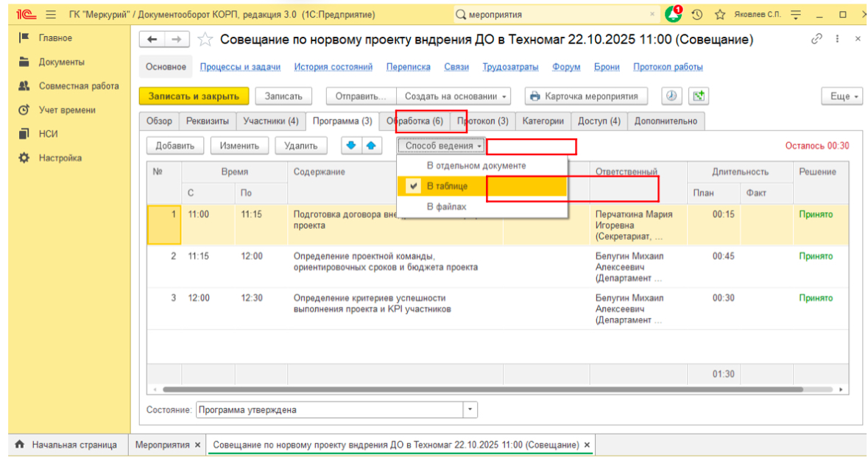Switch to Обзор tab

click(x=160, y=121)
